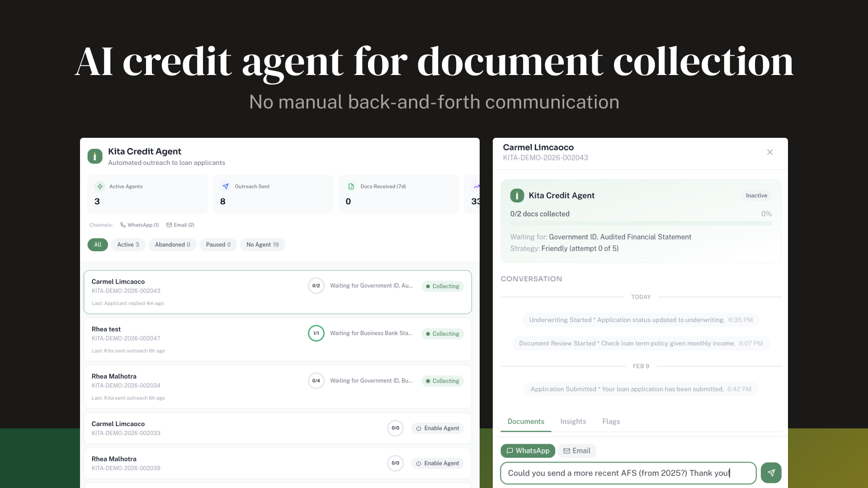This screenshot has height=488, width=868.
Task: Enable agent for Rhea Malhotra 002039
Action: click(x=437, y=463)
